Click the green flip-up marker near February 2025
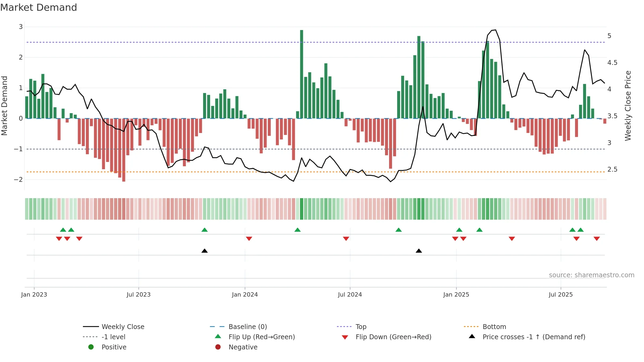The height and width of the screenshot is (362, 644). pyautogui.click(x=480, y=230)
